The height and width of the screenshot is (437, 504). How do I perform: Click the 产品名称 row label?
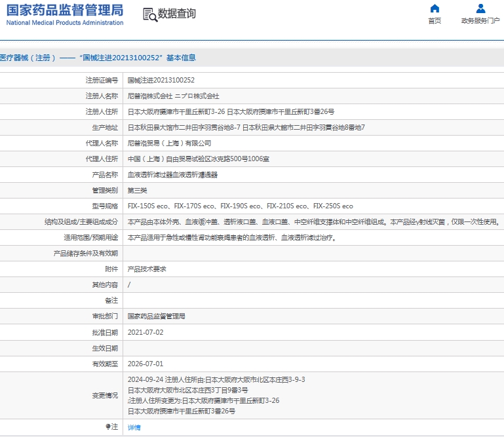click(x=105, y=175)
